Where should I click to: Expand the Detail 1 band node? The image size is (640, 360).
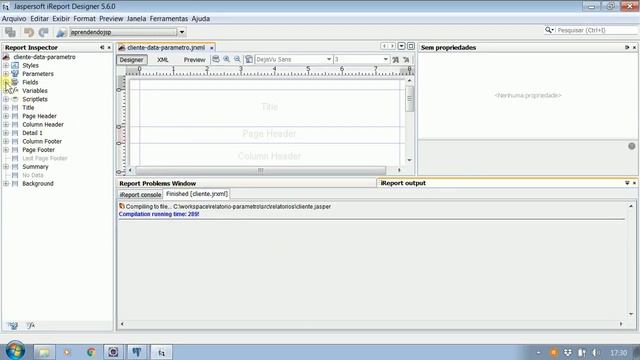click(6, 133)
